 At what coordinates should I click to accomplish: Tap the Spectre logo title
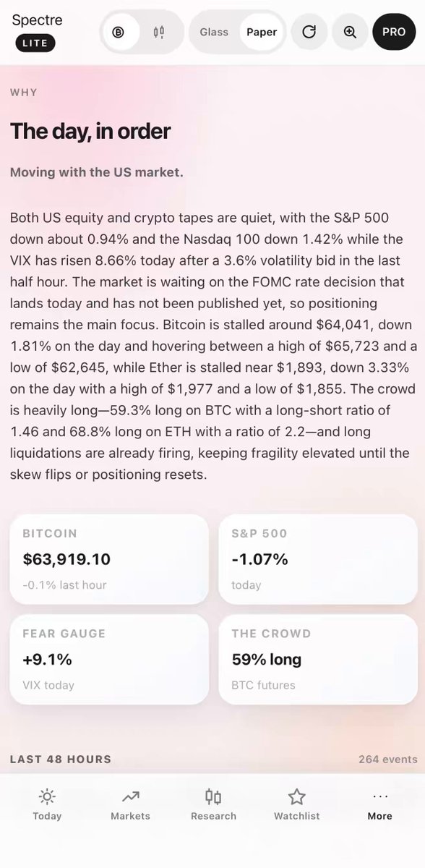tap(37, 20)
